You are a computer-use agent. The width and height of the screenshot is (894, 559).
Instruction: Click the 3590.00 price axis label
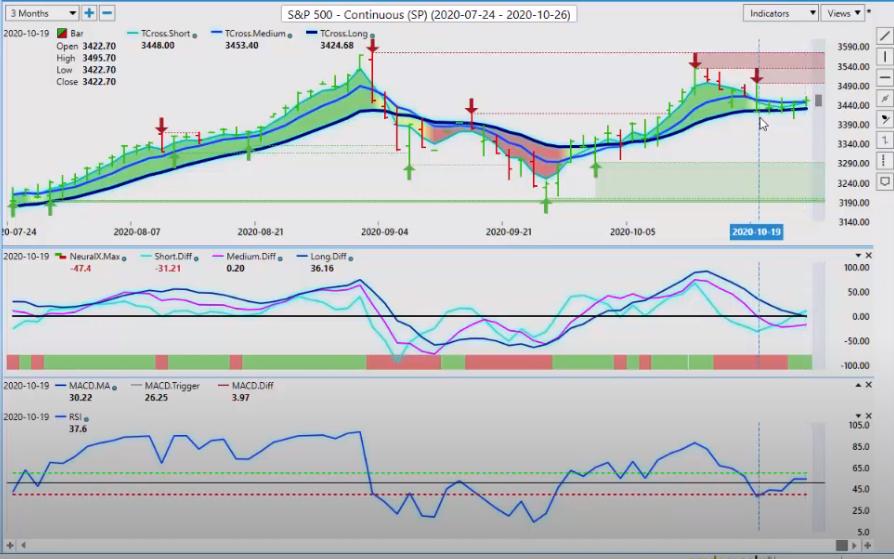(853, 47)
